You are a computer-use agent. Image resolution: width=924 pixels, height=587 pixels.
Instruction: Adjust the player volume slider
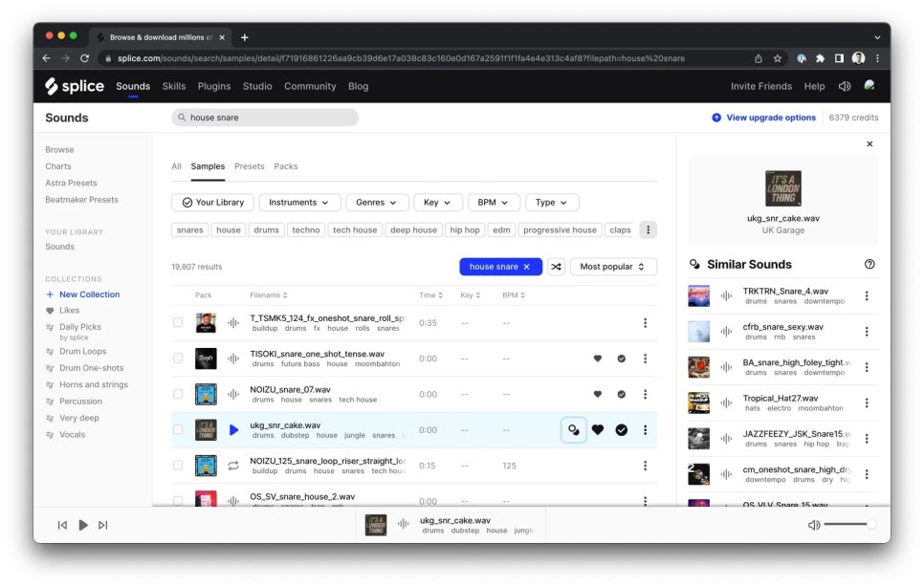(x=849, y=524)
